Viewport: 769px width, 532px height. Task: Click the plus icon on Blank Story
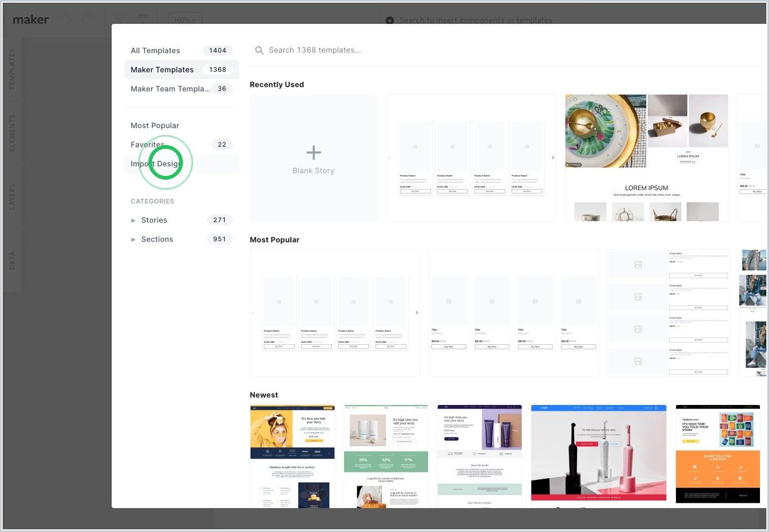coord(314,153)
